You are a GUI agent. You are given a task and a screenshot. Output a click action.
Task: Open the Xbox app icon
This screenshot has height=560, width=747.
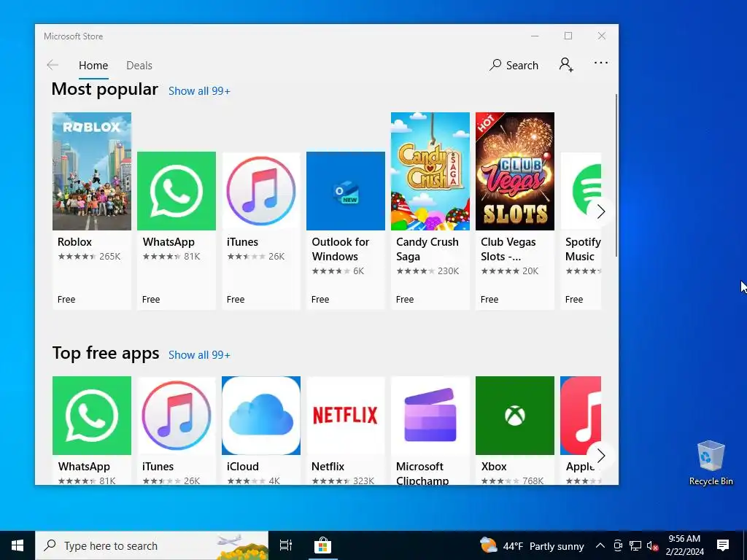pos(514,416)
